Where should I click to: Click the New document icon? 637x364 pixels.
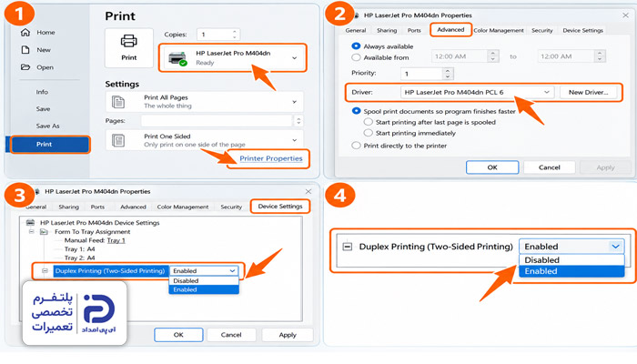pos(25,49)
